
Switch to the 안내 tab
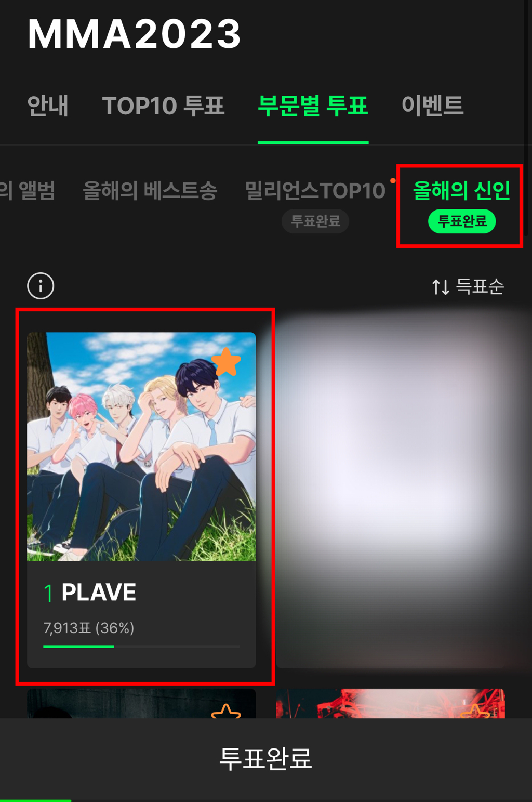coord(48,106)
